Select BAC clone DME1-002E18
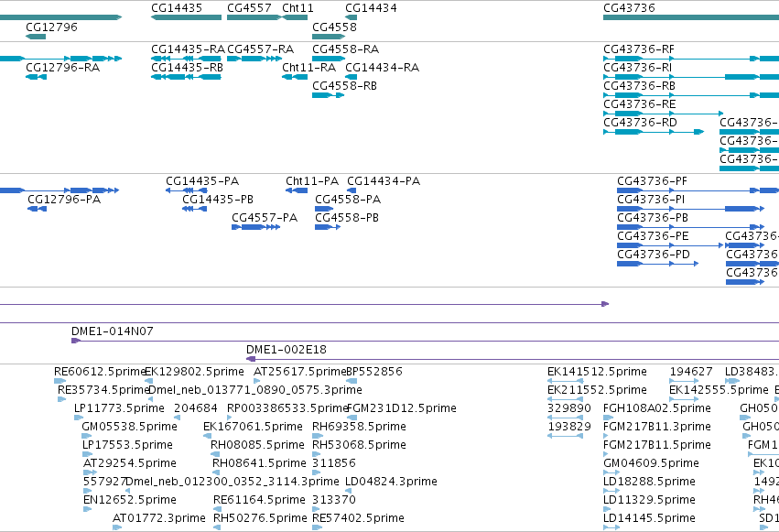The width and height of the screenshot is (779, 532). pyautogui.click(x=287, y=350)
